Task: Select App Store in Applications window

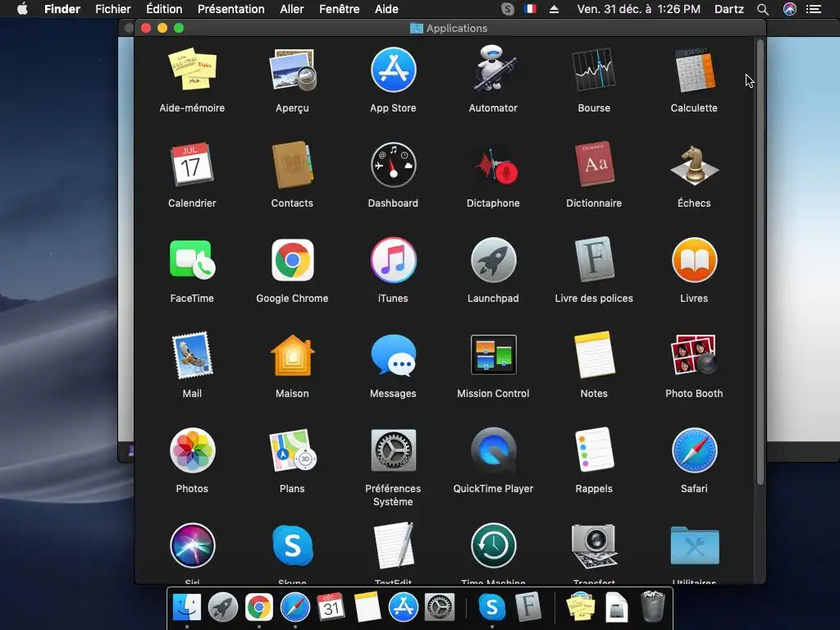Action: [x=393, y=70]
